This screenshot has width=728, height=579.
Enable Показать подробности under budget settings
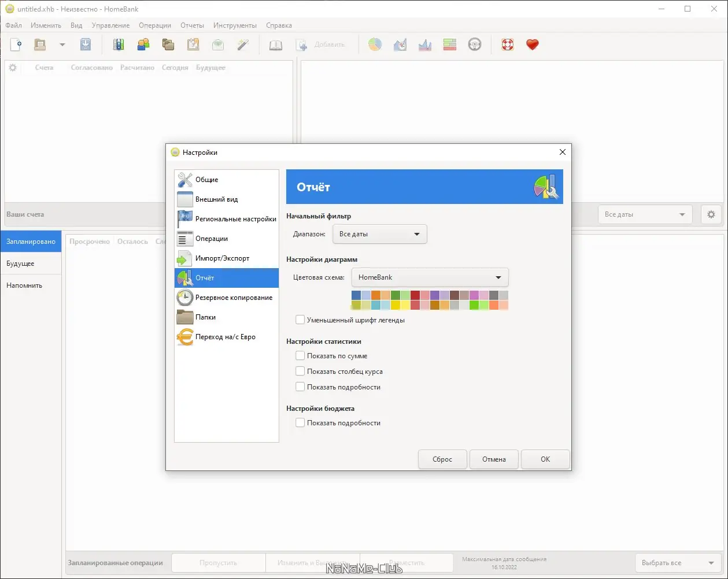[300, 423]
